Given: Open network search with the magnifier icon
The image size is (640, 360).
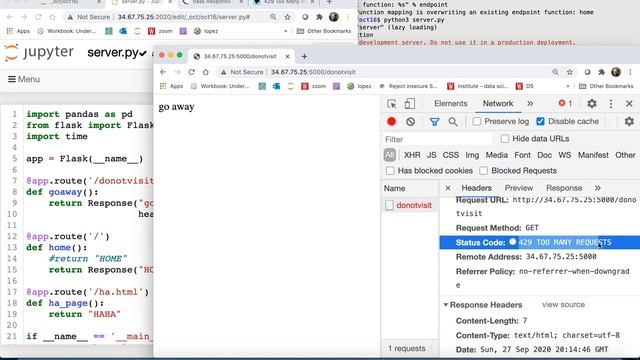Looking at the screenshot, I should (453, 122).
